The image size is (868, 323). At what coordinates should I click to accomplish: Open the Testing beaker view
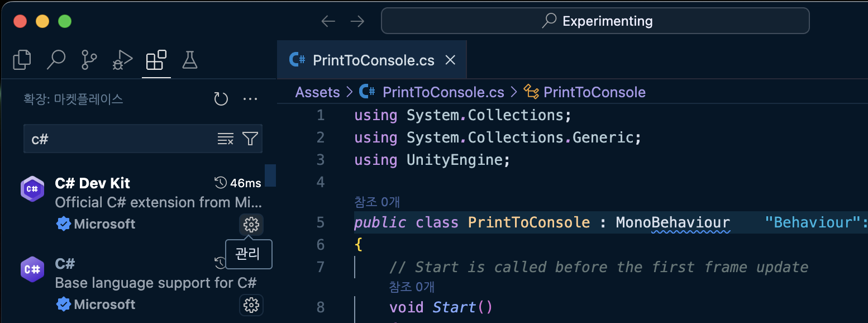(x=190, y=60)
